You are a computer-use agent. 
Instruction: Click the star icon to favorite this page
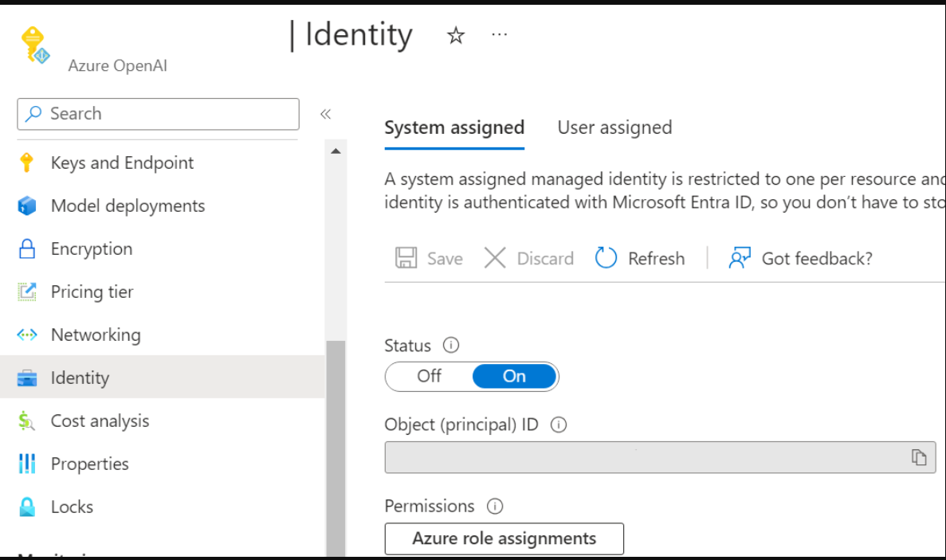(x=456, y=36)
